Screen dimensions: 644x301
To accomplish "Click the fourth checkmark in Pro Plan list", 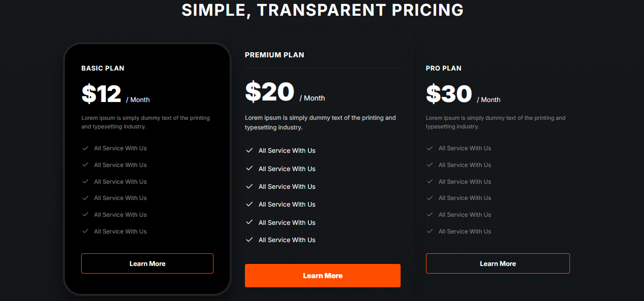I will click(x=430, y=198).
